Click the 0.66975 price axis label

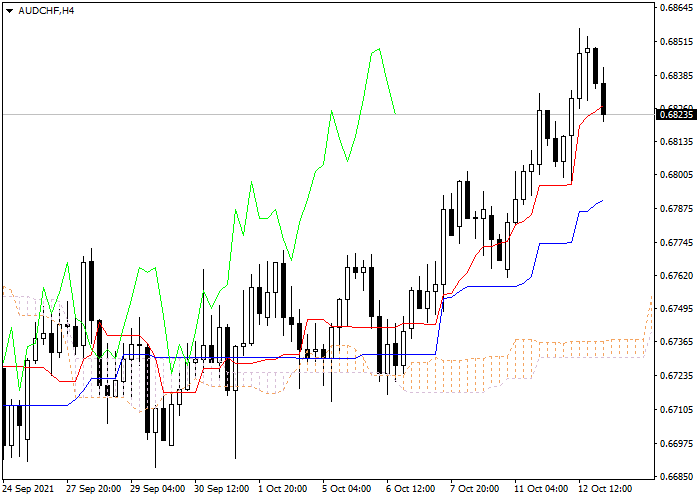tap(677, 443)
